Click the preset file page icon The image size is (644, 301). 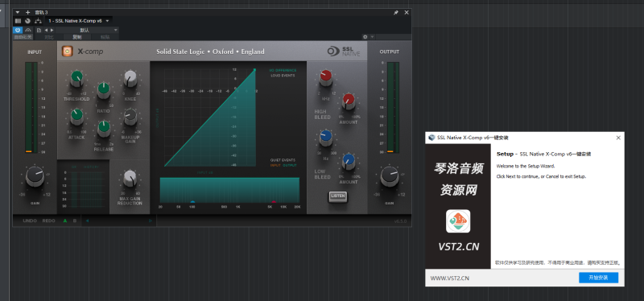[39, 30]
